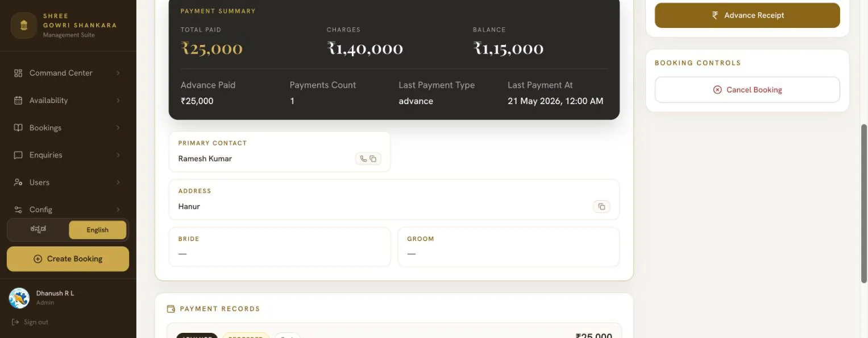Screen dimensions: 868x338
Task: Click the Bookings book icon
Action: click(18, 127)
